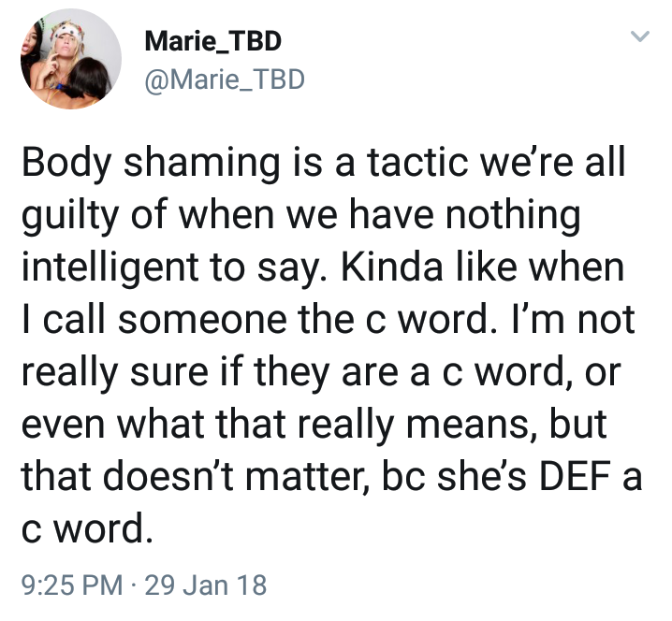The width and height of the screenshot is (672, 621).
Task: Click the word "Kinda" in the tweet
Action: coord(392,267)
